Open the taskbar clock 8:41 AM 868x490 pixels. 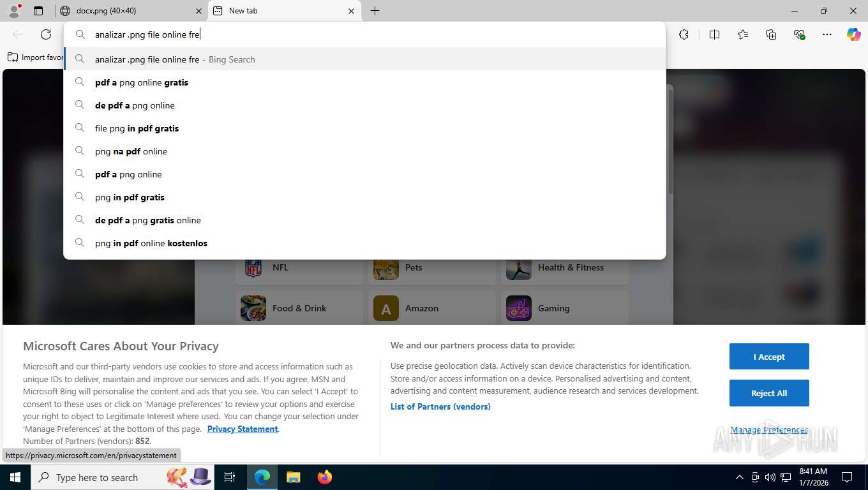(813, 477)
